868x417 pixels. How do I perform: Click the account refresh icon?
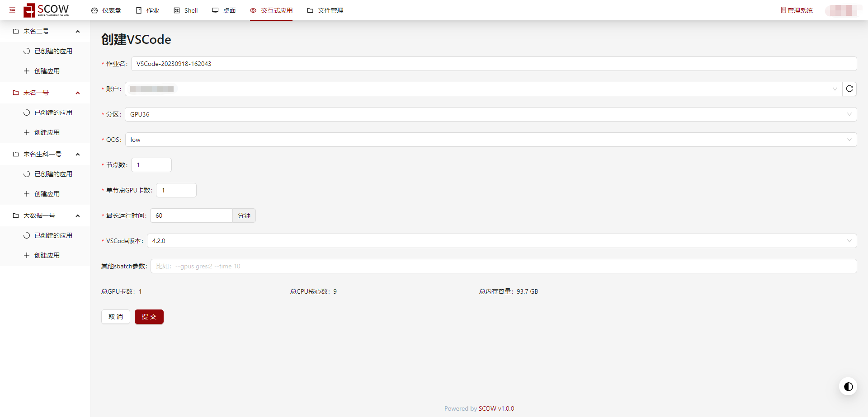point(849,89)
